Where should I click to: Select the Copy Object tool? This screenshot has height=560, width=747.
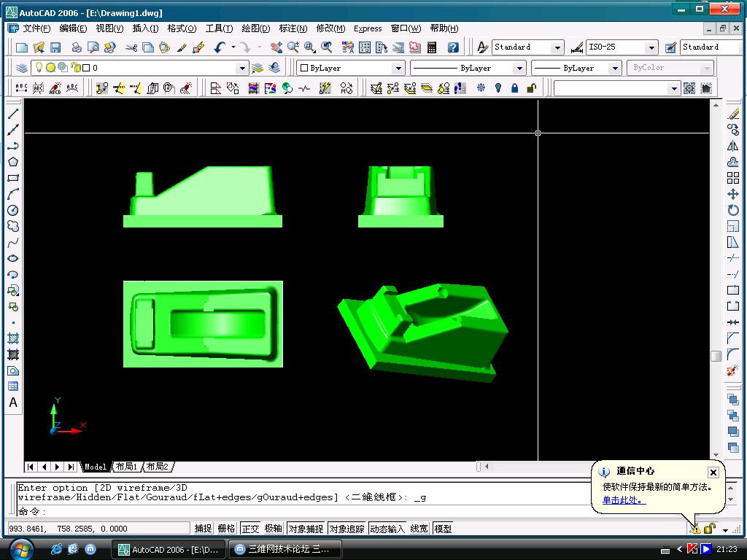coord(733,130)
